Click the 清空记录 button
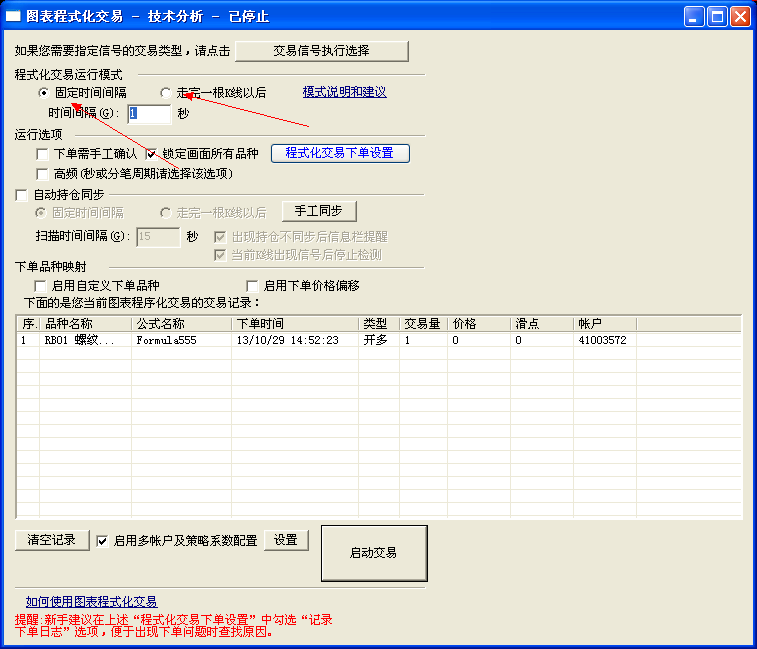Viewport: 757px width, 649px height. click(52, 540)
